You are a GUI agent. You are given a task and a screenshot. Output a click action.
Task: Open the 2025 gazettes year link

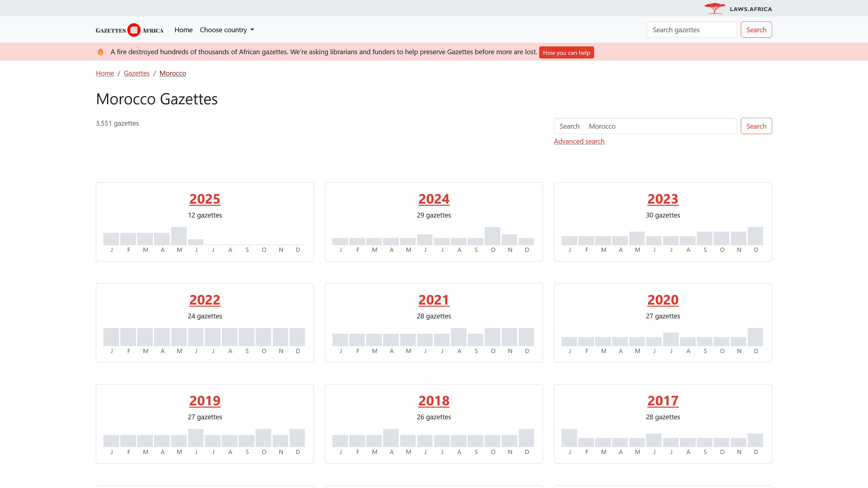[x=205, y=199]
